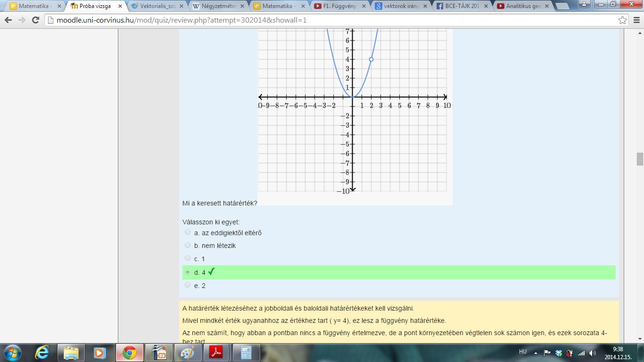Open the Chrome hamburger menu
The width and height of the screenshot is (644, 362).
[x=636, y=20]
